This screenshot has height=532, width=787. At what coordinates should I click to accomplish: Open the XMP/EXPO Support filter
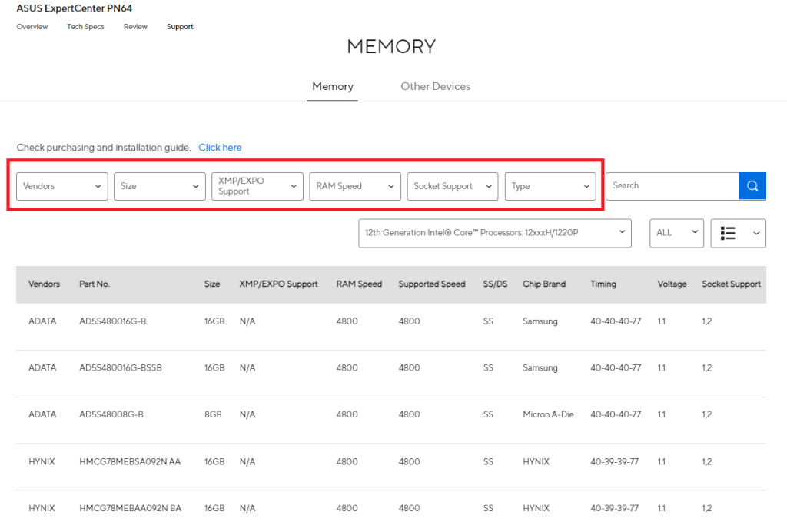pyautogui.click(x=257, y=186)
